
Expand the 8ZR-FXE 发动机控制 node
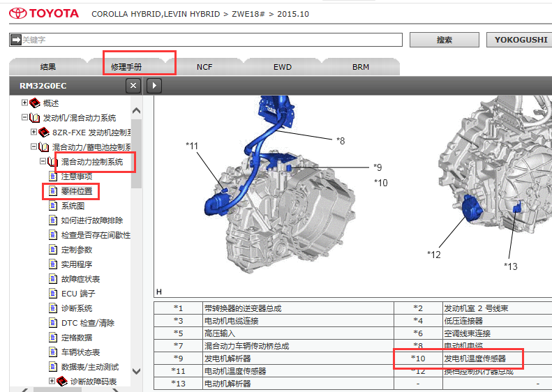point(33,132)
